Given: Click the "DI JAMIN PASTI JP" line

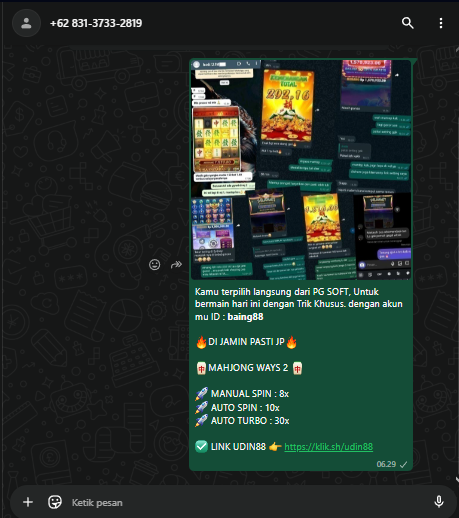Looking at the screenshot, I should pyautogui.click(x=246, y=342).
